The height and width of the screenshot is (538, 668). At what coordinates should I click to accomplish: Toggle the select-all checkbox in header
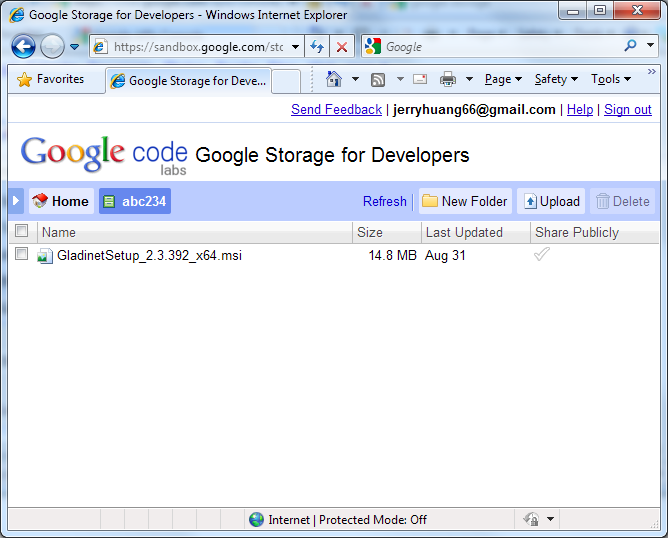(x=21, y=230)
